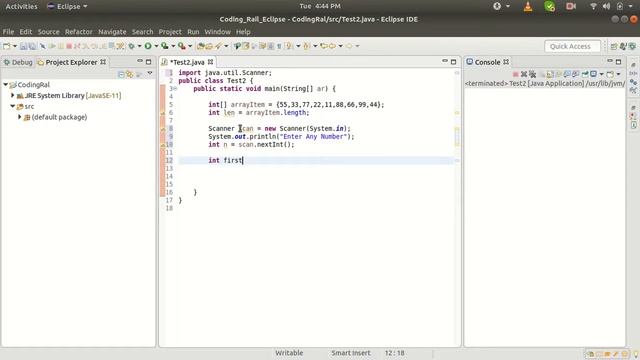Click Open Console icon
This screenshot has height=360, width=640.
point(610,74)
